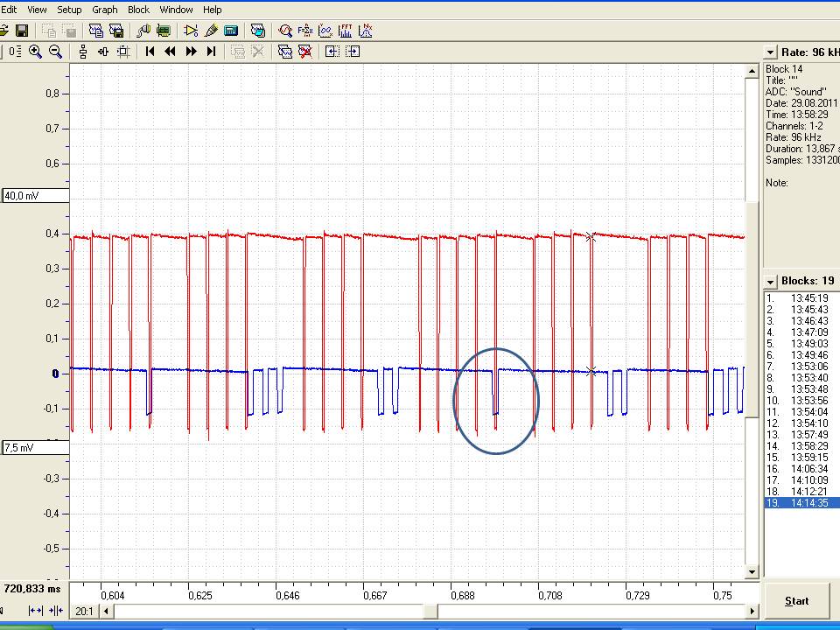Click the connector plug icon
Screen dimensions: 840x630
pyautogui.click(x=143, y=31)
